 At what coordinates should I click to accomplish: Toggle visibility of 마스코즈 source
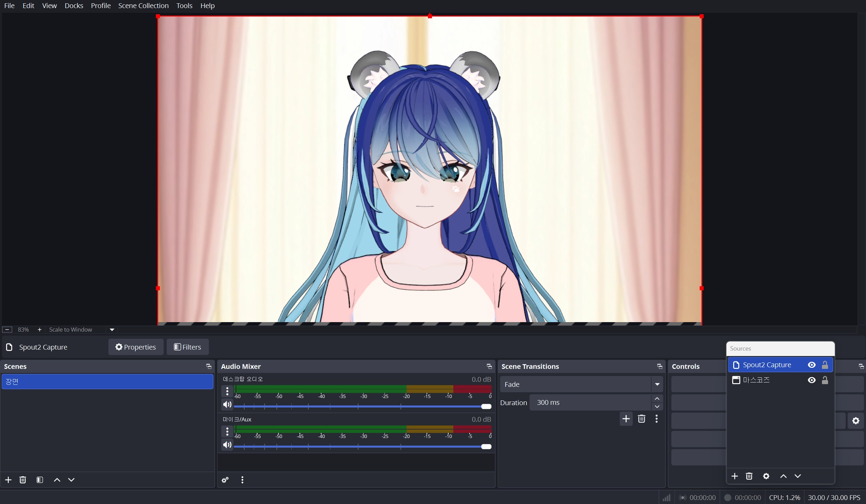pyautogui.click(x=811, y=380)
